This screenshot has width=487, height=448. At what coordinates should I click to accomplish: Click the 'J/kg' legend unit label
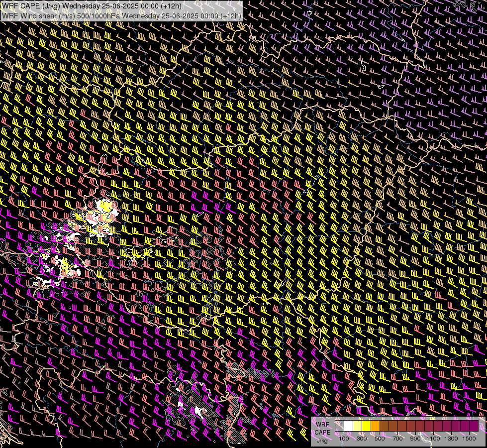tap(322, 441)
